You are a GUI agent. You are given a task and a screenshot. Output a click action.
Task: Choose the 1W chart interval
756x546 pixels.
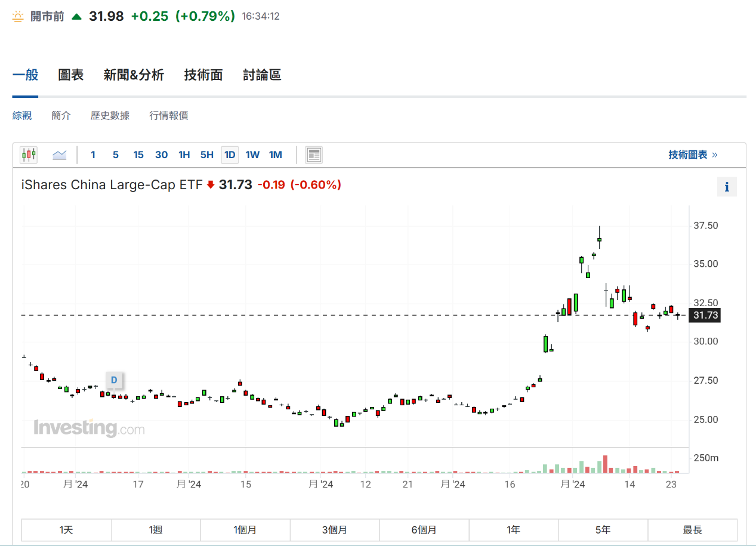click(252, 155)
